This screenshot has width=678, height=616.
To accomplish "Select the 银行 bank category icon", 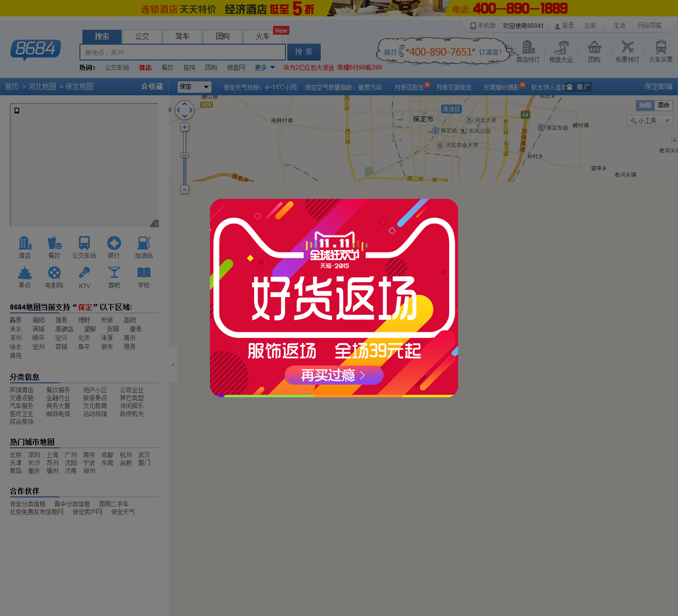I will click(x=114, y=247).
